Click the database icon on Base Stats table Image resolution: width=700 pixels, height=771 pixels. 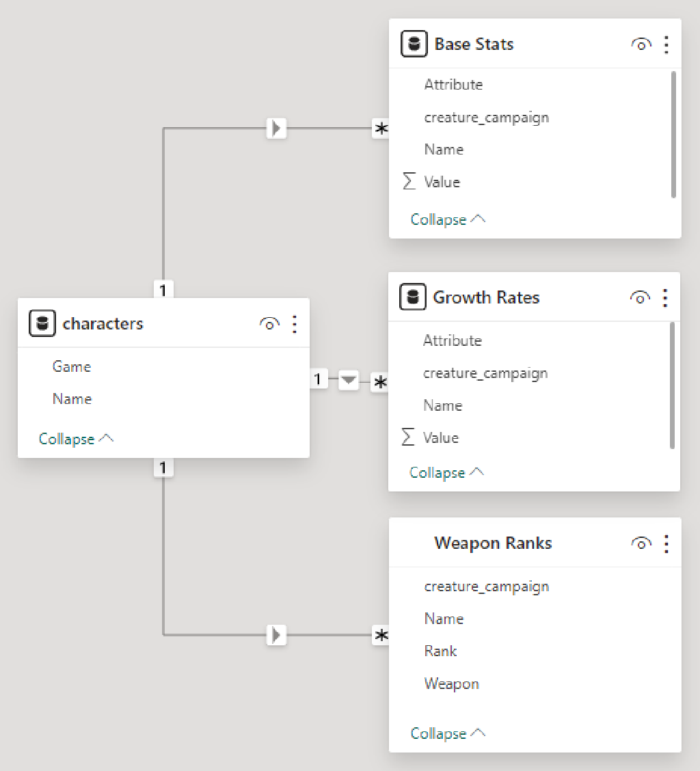(x=412, y=44)
